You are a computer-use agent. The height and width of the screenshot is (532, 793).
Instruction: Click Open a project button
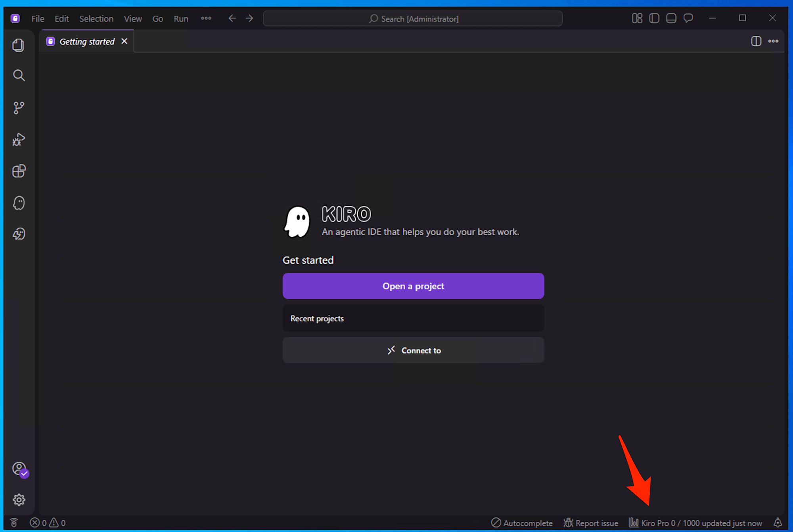coord(413,286)
